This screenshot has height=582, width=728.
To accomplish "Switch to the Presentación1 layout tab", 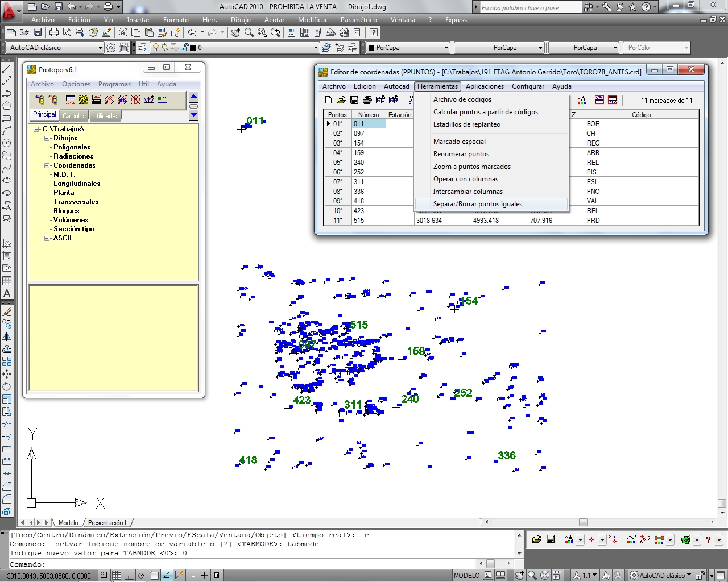I will (107, 522).
